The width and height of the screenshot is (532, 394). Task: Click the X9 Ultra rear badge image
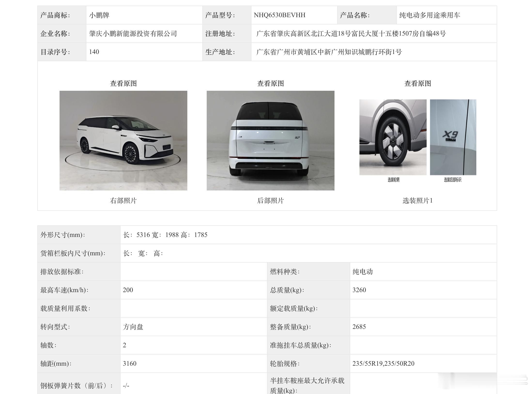click(453, 137)
